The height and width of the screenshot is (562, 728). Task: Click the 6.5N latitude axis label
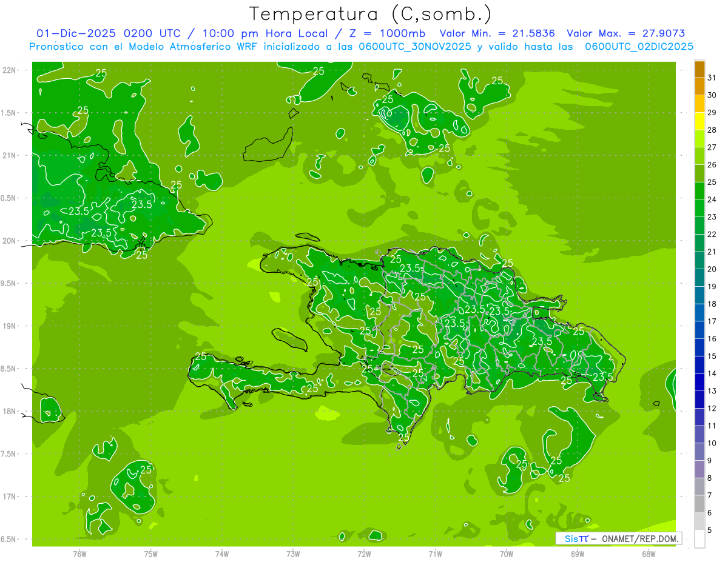pos(9,540)
